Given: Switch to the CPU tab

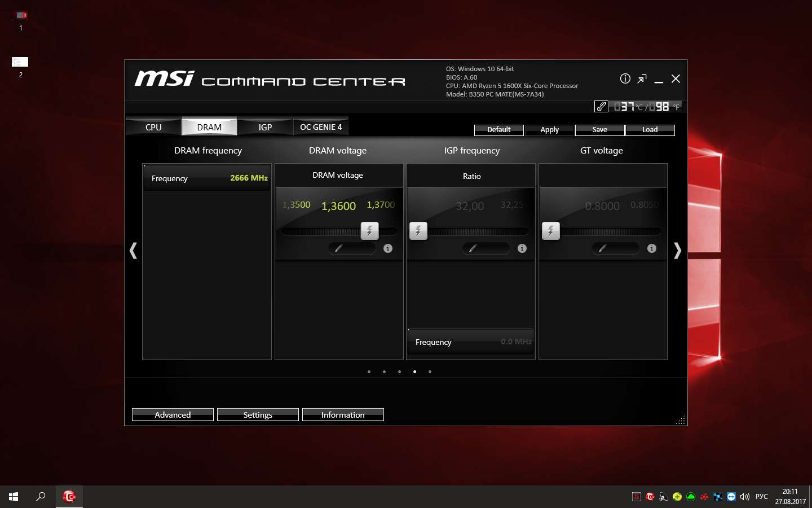Looking at the screenshot, I should (x=153, y=127).
